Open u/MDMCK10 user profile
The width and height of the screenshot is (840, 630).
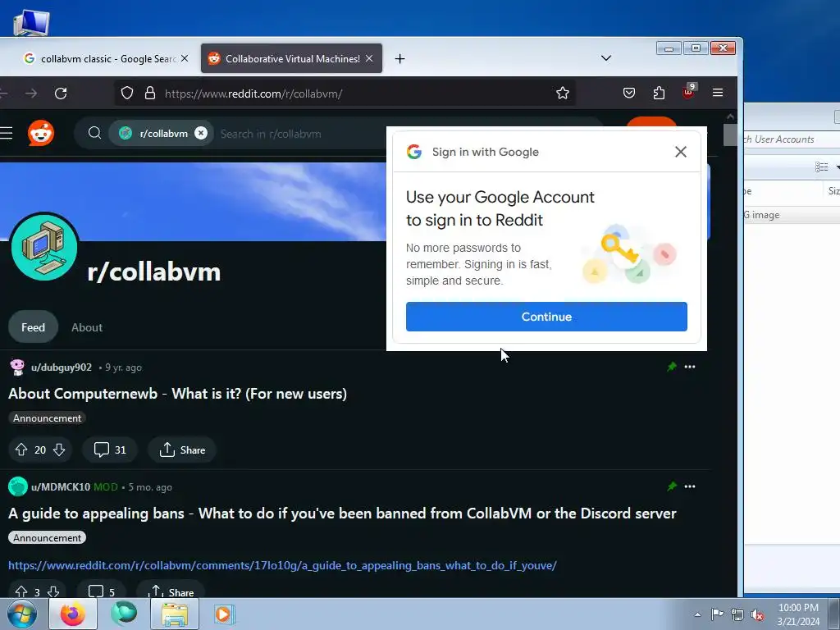(61, 487)
